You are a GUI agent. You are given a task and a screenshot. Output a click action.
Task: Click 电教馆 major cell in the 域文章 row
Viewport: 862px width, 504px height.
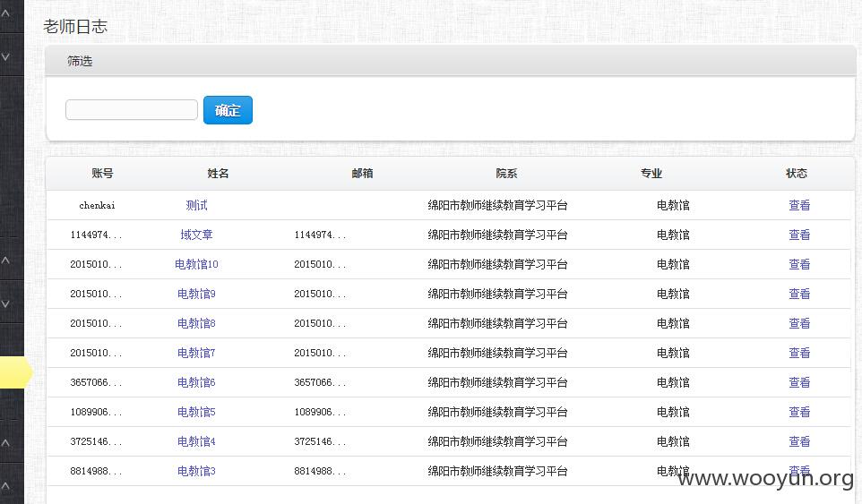[x=673, y=235]
